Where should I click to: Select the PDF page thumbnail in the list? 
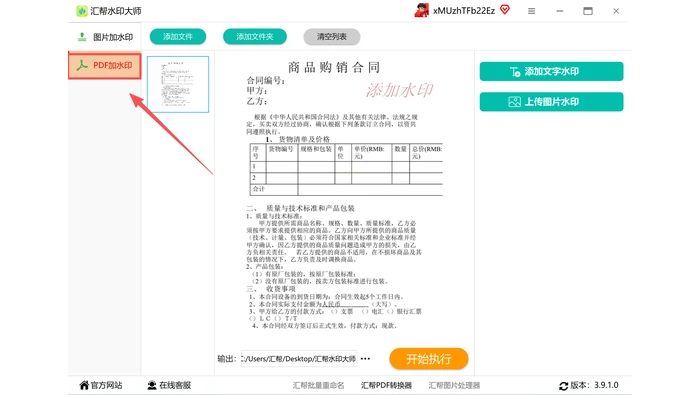[x=178, y=84]
